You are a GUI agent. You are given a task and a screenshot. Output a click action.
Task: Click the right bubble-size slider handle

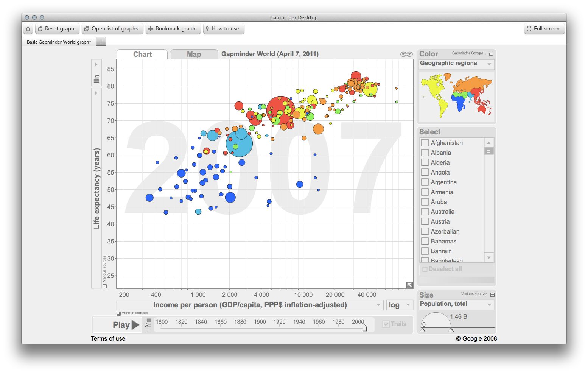coord(451,330)
